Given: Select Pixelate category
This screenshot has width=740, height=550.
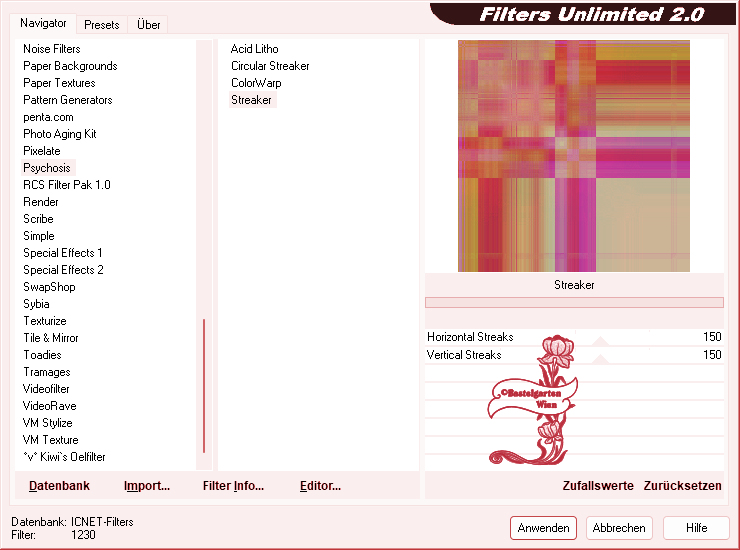Looking at the screenshot, I should [x=42, y=151].
